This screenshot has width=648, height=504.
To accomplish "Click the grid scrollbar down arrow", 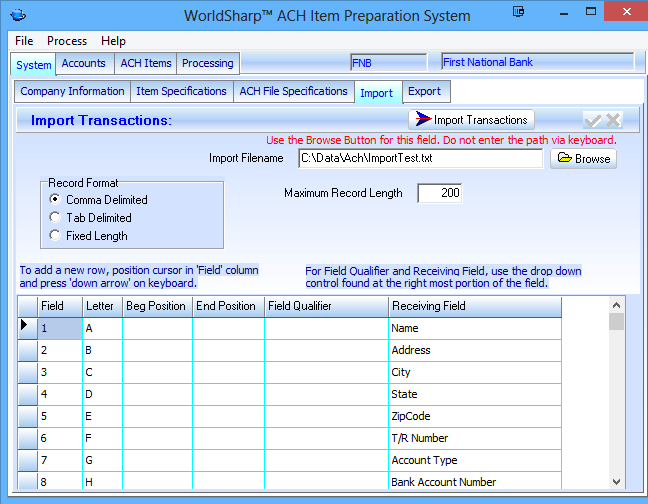I will 616,482.
